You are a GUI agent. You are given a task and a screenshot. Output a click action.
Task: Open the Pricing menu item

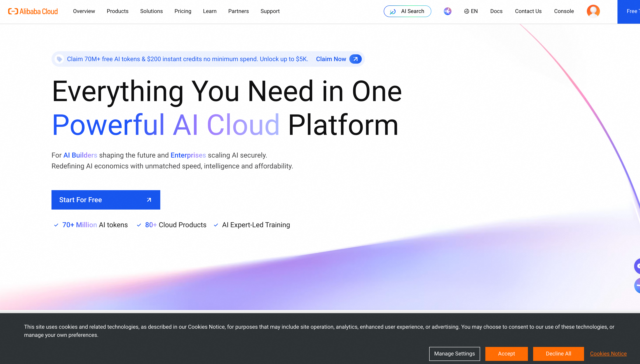[x=183, y=11]
